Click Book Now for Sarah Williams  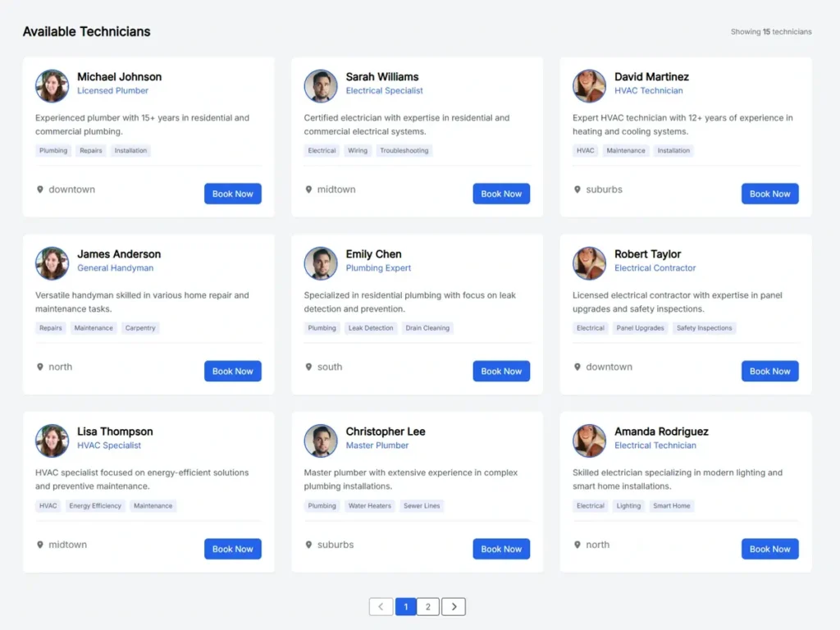click(x=501, y=194)
